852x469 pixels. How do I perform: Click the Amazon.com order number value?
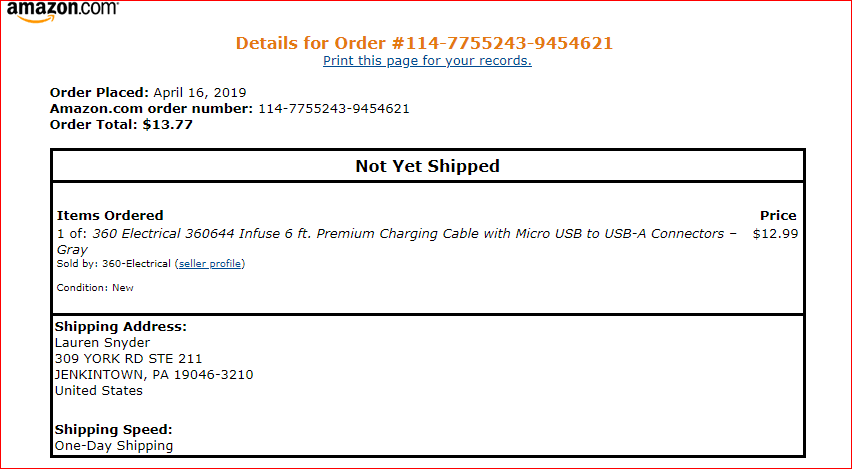[x=333, y=109]
